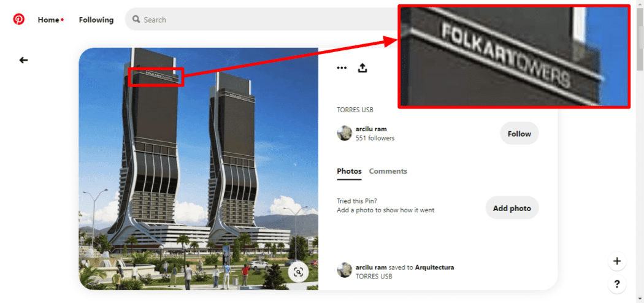Select the Photos tab

[x=349, y=171]
